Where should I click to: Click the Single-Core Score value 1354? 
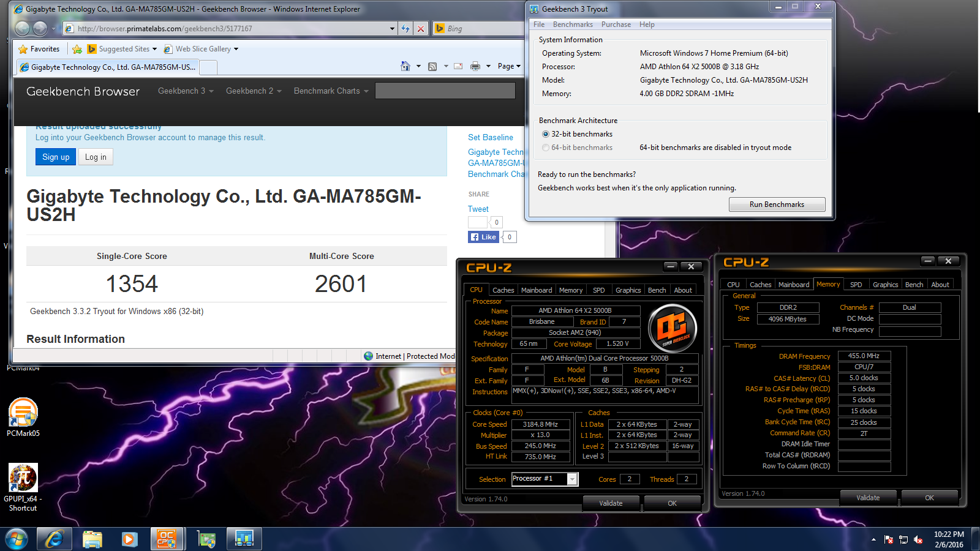tap(132, 283)
